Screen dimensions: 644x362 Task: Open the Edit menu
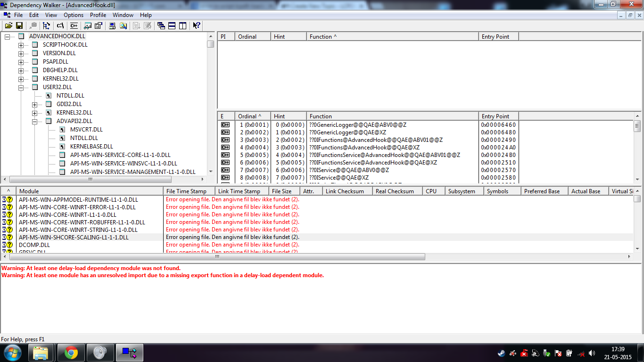(x=33, y=15)
